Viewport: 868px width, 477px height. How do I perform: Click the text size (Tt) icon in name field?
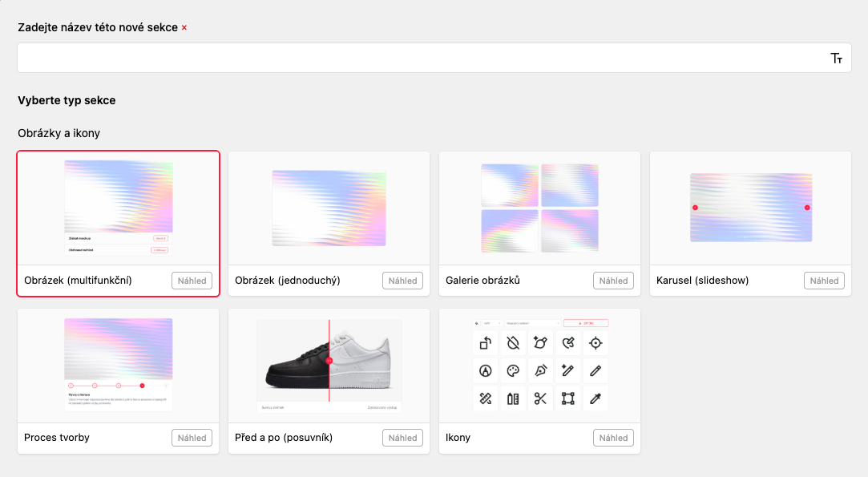coord(837,59)
